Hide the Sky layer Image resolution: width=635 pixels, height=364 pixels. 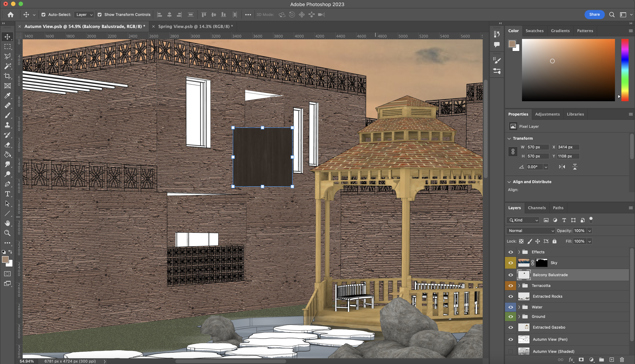[511, 263]
